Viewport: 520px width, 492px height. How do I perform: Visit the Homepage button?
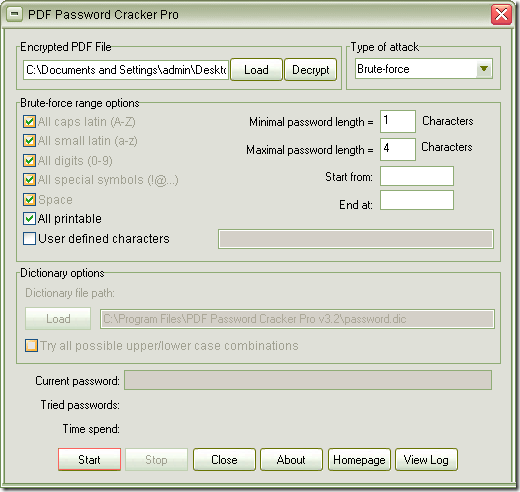tap(359, 460)
